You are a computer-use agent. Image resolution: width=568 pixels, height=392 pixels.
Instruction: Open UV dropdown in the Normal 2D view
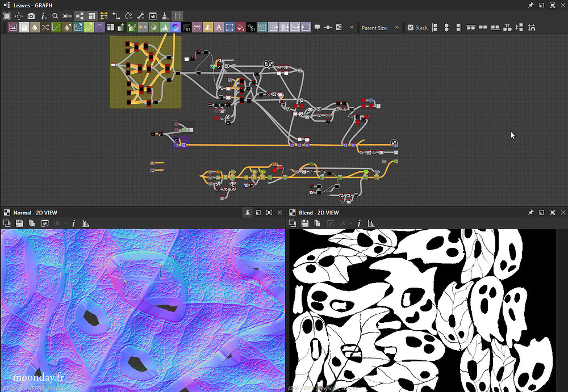click(x=60, y=224)
